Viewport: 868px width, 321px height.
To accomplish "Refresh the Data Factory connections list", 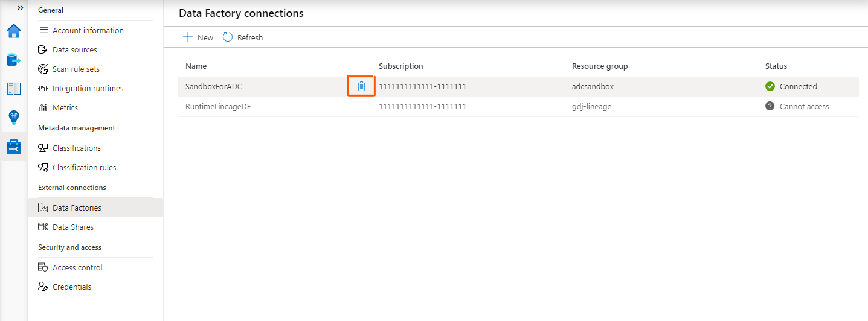I will click(243, 37).
